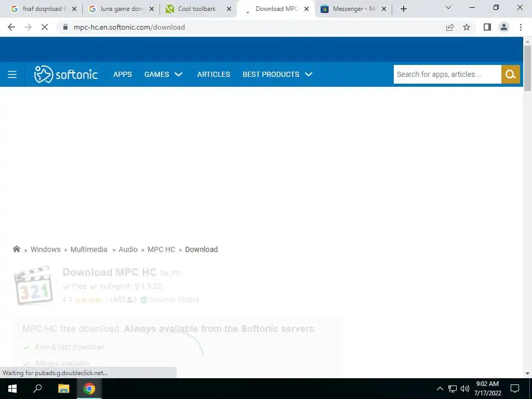
Task: Share this page via share icon
Action: (450, 27)
